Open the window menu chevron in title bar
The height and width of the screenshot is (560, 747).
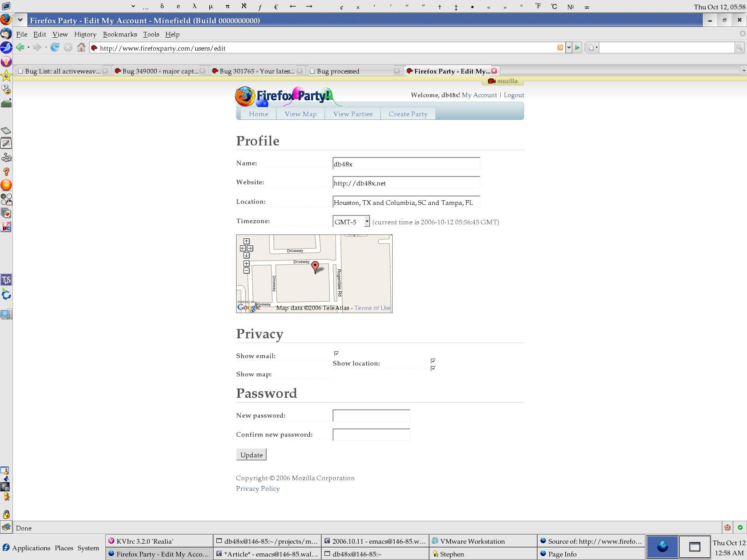tap(20, 20)
